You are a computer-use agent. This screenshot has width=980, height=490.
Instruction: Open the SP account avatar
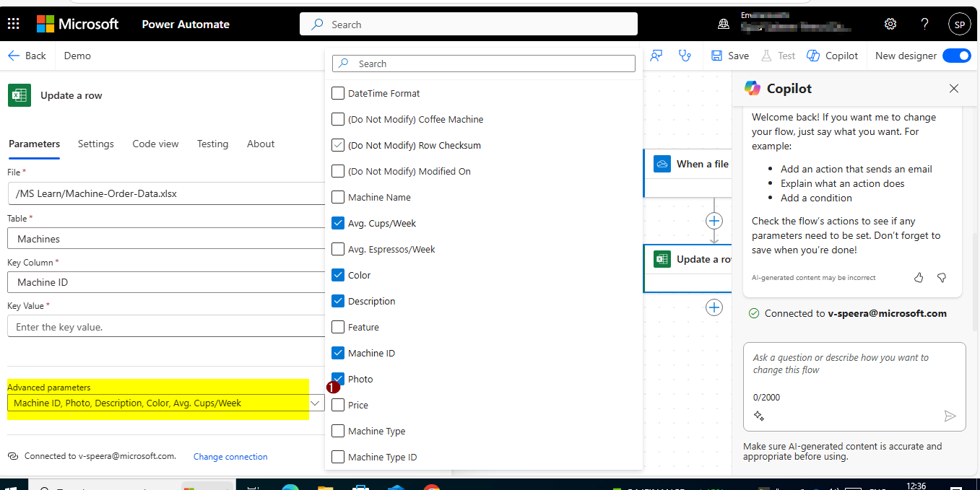point(960,24)
